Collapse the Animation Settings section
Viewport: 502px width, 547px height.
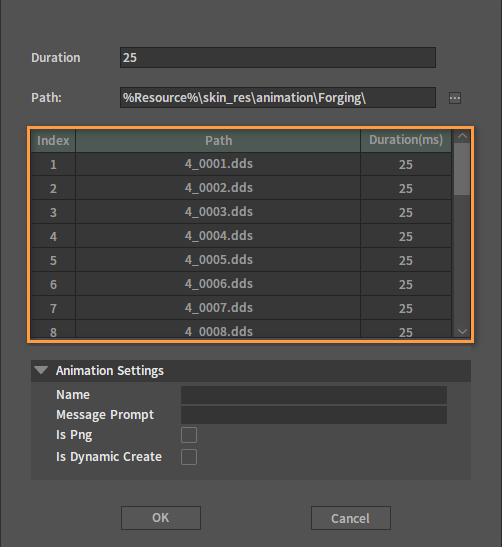[41, 370]
